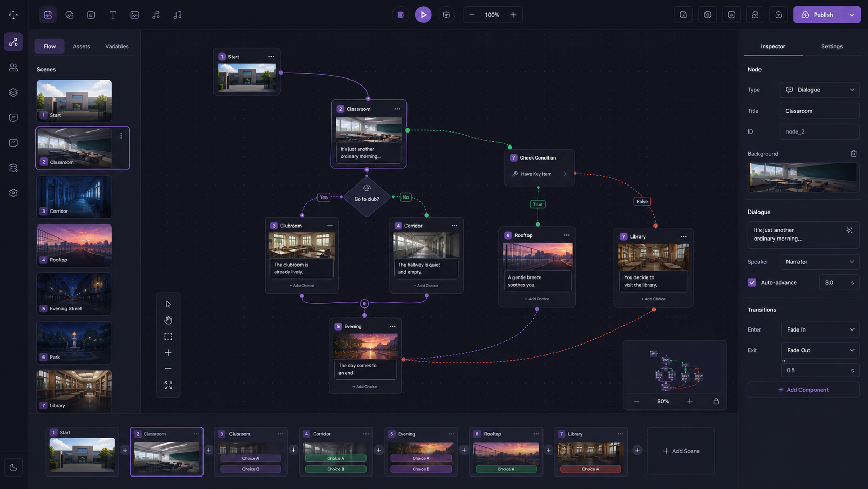Choose the pointer select tool on canvas

pyautogui.click(x=168, y=304)
